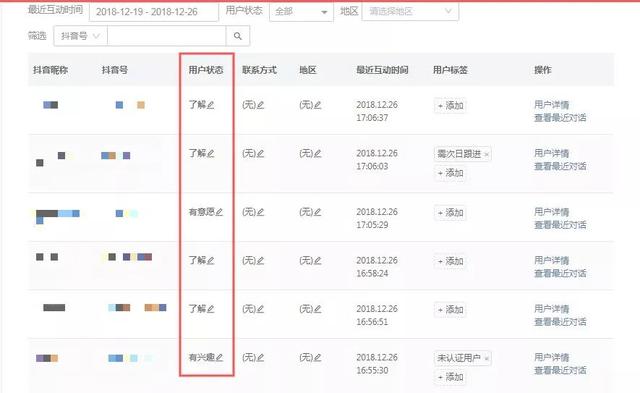Viewport: 640px width, 393px height.
Task: Add tag below 未认证用户 tag
Action: (x=450, y=377)
